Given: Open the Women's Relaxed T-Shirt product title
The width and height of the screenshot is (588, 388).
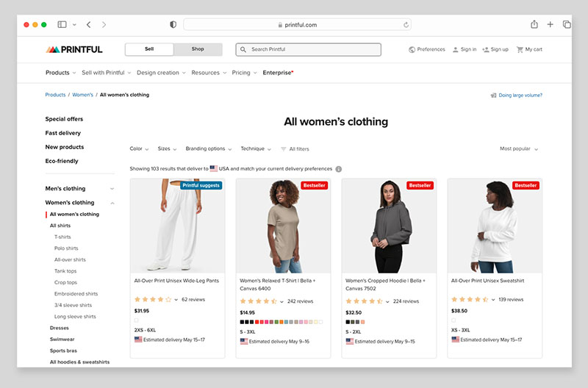Looking at the screenshot, I should point(278,284).
